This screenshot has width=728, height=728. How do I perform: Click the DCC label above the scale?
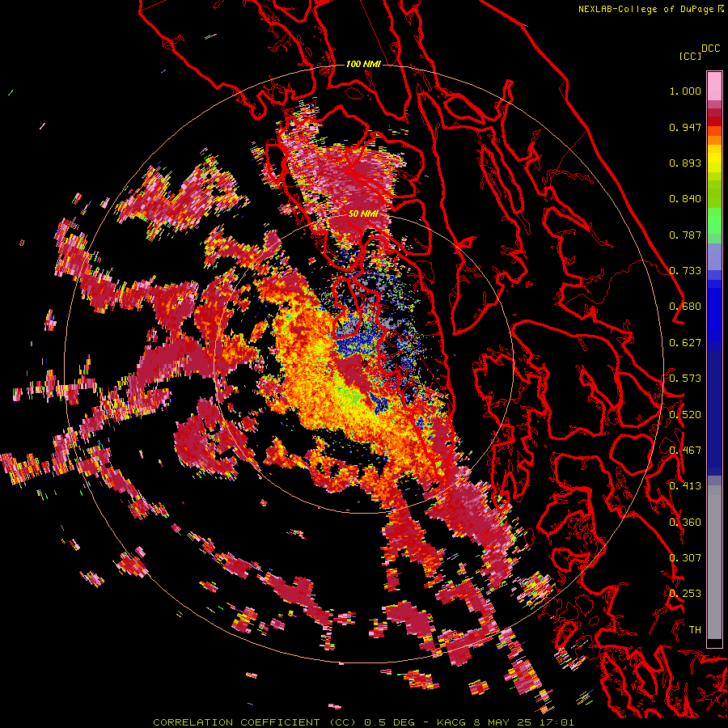point(710,49)
